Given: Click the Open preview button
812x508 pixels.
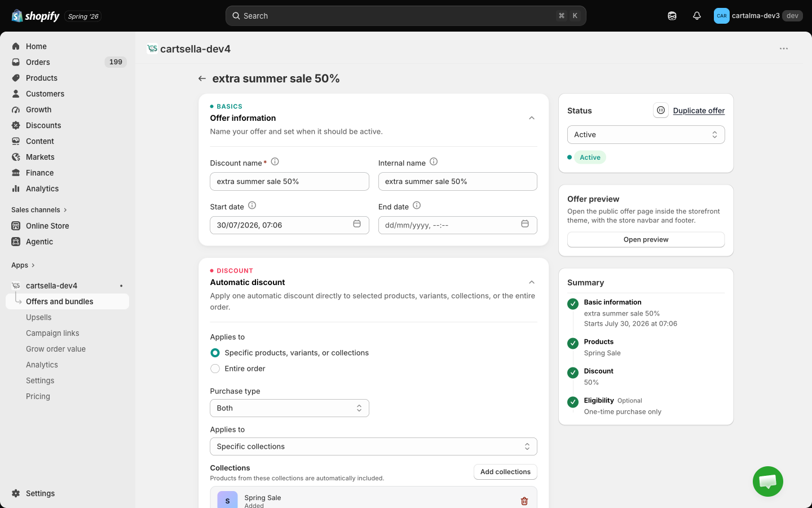Looking at the screenshot, I should (x=646, y=239).
